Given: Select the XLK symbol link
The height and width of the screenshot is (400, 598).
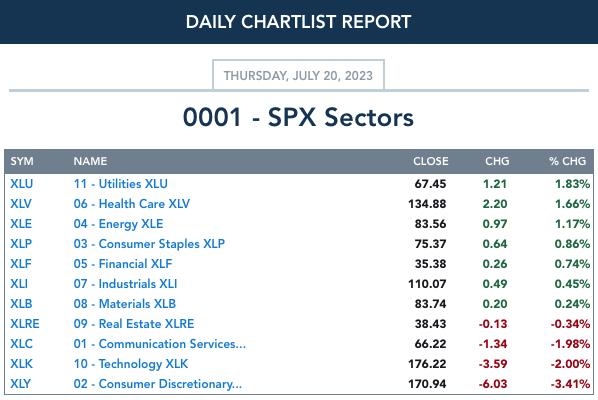Looking at the screenshot, I should pos(21,364).
